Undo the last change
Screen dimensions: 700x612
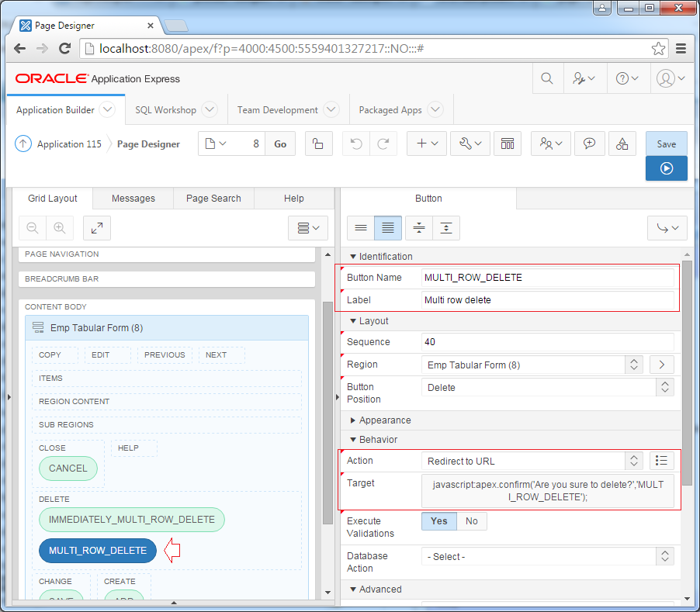355,143
